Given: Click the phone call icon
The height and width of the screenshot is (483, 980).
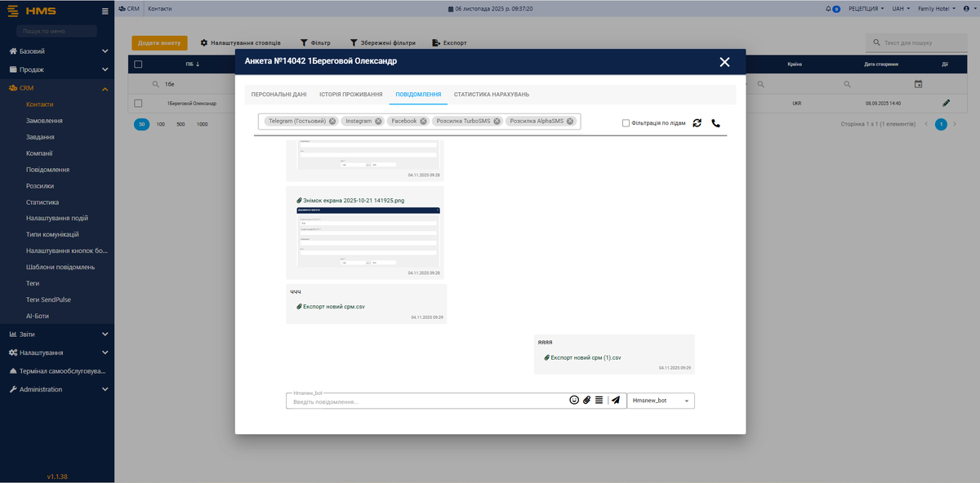Looking at the screenshot, I should [x=715, y=123].
